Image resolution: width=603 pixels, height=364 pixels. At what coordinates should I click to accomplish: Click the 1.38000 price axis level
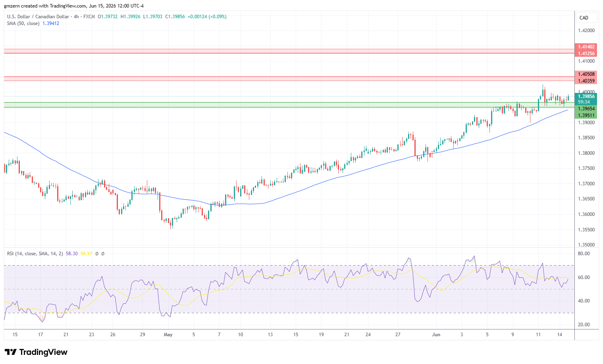click(586, 153)
